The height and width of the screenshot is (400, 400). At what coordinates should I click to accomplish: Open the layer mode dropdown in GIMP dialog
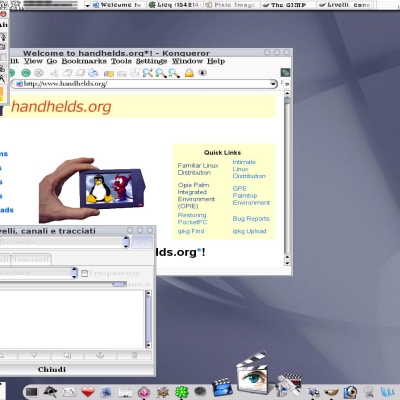[74, 273]
